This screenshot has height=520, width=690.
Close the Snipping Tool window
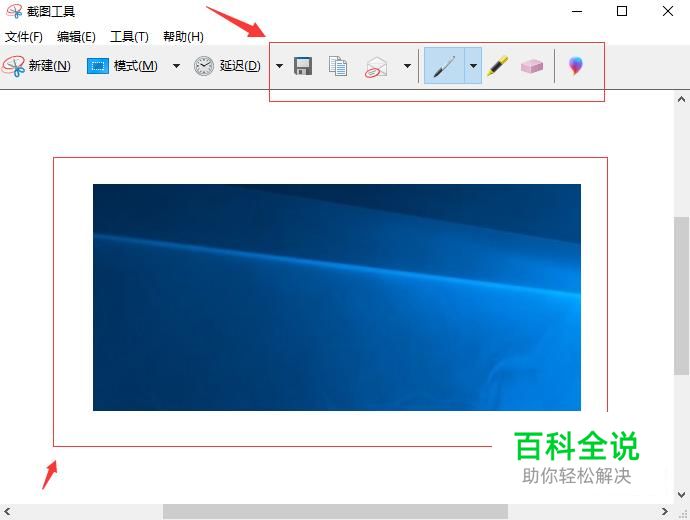(668, 11)
